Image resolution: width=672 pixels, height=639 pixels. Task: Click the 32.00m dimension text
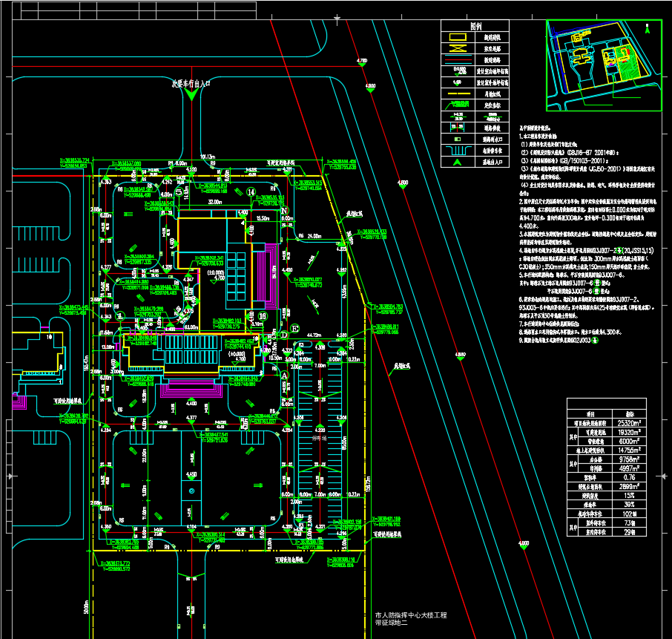215,202
